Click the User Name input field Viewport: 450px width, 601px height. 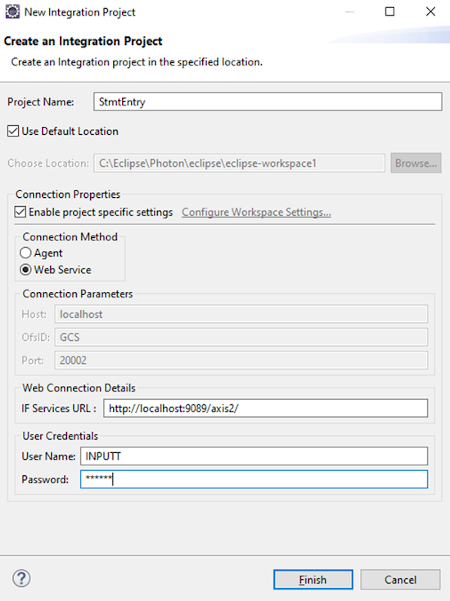(x=254, y=456)
